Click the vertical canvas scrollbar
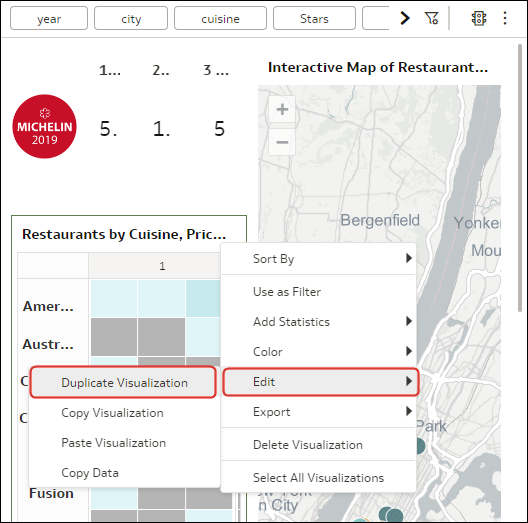 [x=521, y=178]
